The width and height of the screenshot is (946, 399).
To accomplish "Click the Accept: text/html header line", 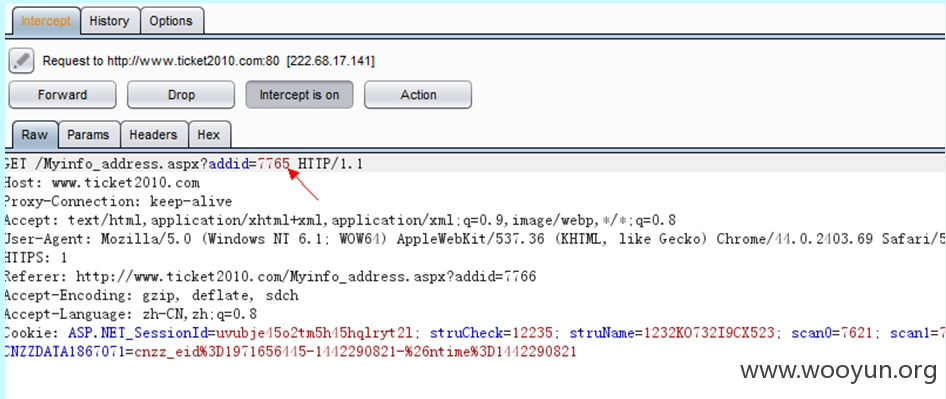I will click(x=339, y=220).
